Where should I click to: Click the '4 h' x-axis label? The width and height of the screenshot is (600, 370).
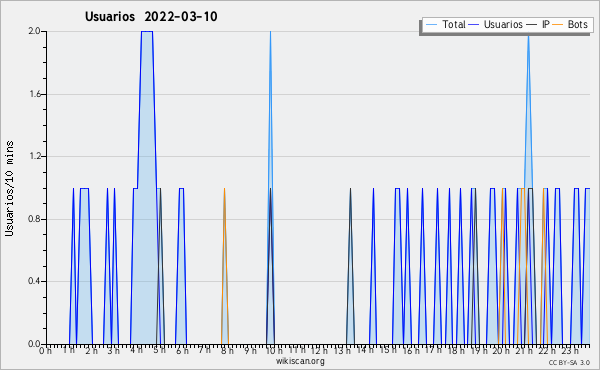point(136,350)
